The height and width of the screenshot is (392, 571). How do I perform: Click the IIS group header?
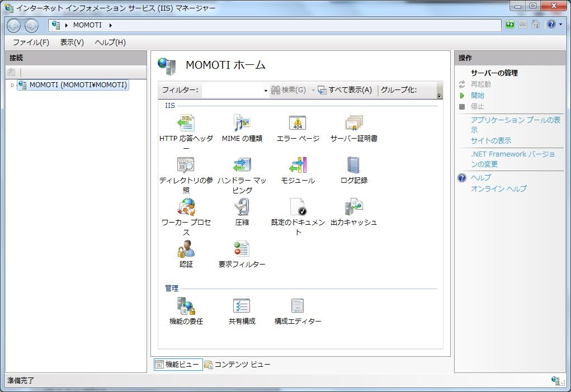(169, 106)
